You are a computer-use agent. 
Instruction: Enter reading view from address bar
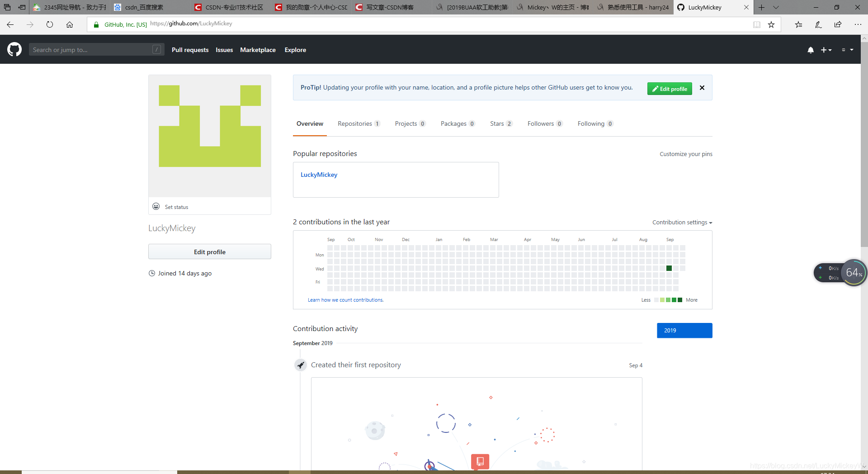(x=757, y=24)
